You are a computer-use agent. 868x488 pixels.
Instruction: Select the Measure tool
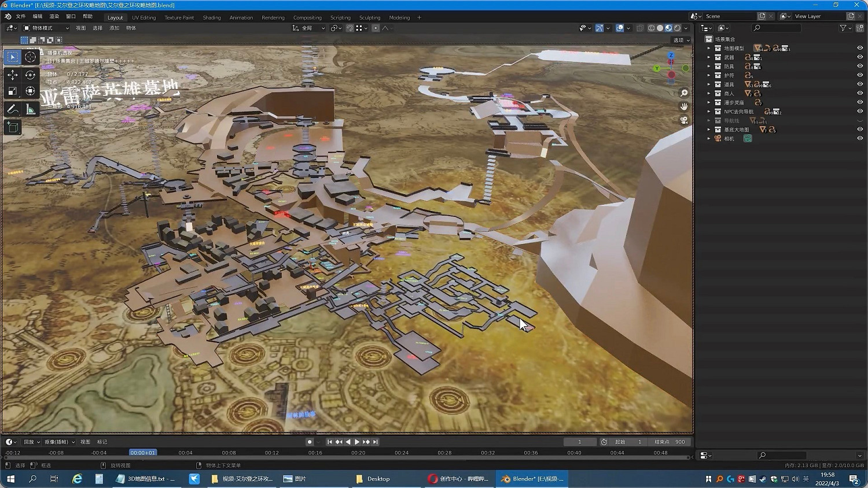click(31, 109)
